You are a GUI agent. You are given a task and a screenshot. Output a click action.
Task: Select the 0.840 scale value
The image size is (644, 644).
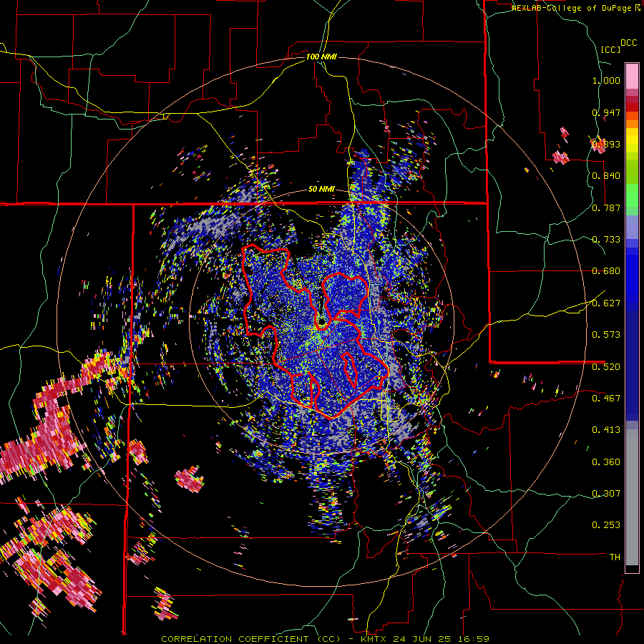(x=606, y=176)
